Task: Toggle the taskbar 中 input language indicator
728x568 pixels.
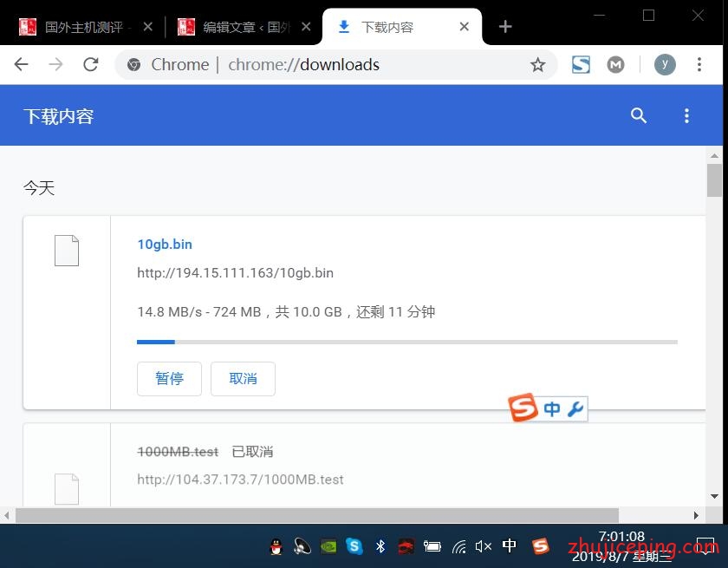Action: pyautogui.click(x=510, y=545)
